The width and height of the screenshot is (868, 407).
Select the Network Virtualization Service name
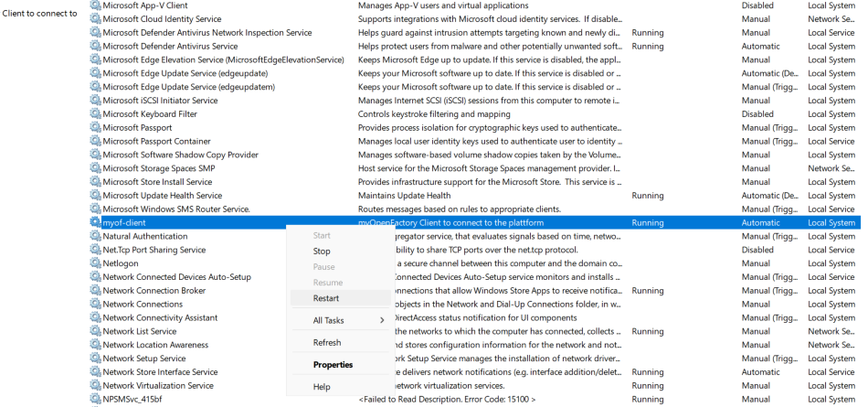point(158,386)
